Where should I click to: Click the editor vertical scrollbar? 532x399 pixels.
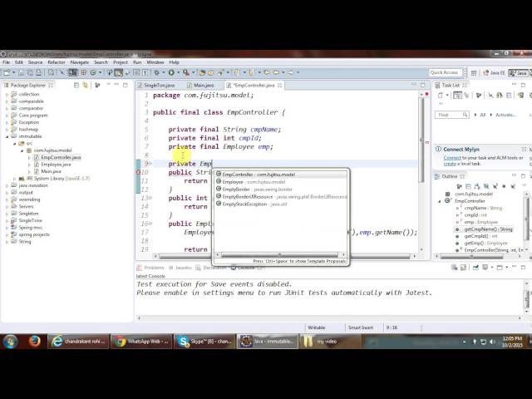point(421,140)
